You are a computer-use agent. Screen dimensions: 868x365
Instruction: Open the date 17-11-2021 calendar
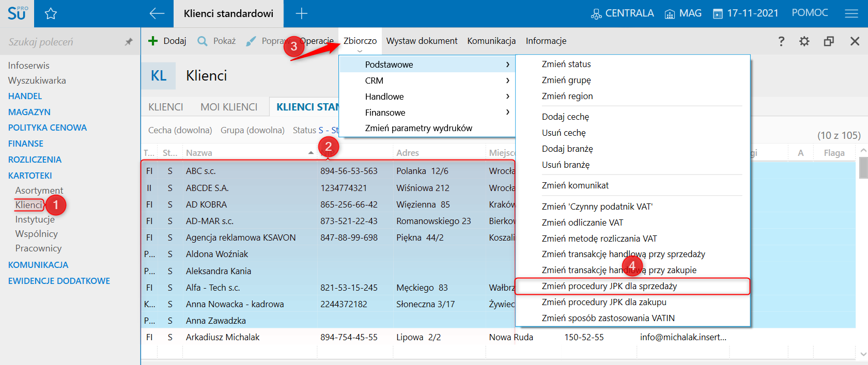(x=746, y=13)
